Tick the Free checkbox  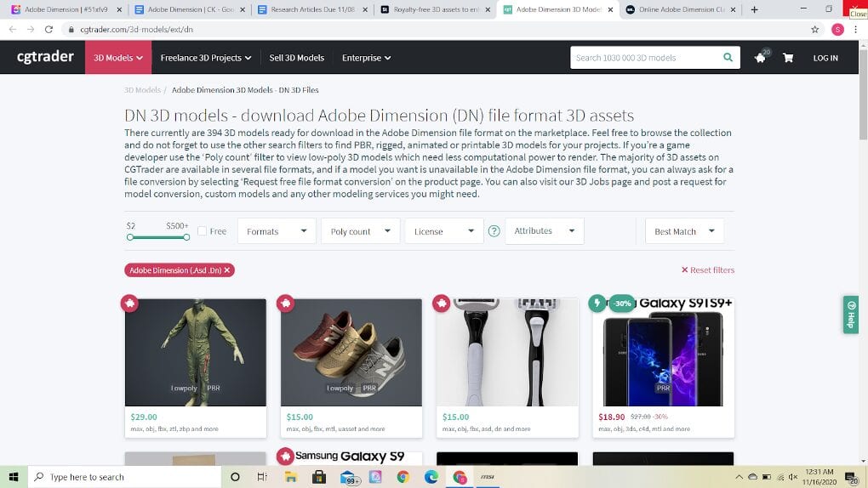tap(202, 231)
